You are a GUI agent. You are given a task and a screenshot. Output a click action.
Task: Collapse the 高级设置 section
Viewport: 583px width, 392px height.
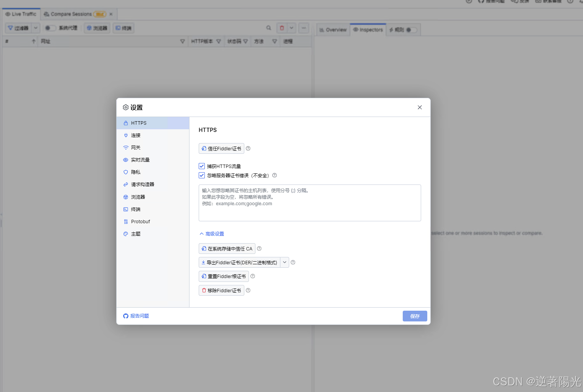tap(211, 234)
